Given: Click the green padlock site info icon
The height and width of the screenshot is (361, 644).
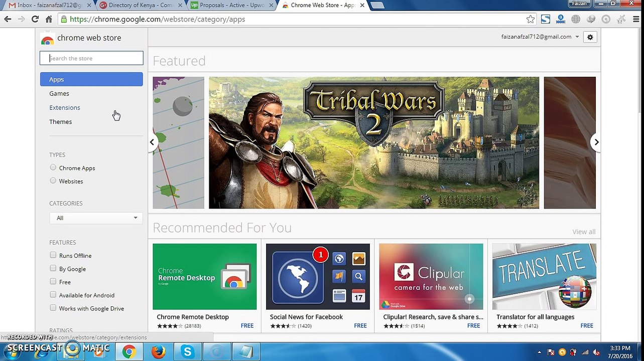Looking at the screenshot, I should 63,19.
